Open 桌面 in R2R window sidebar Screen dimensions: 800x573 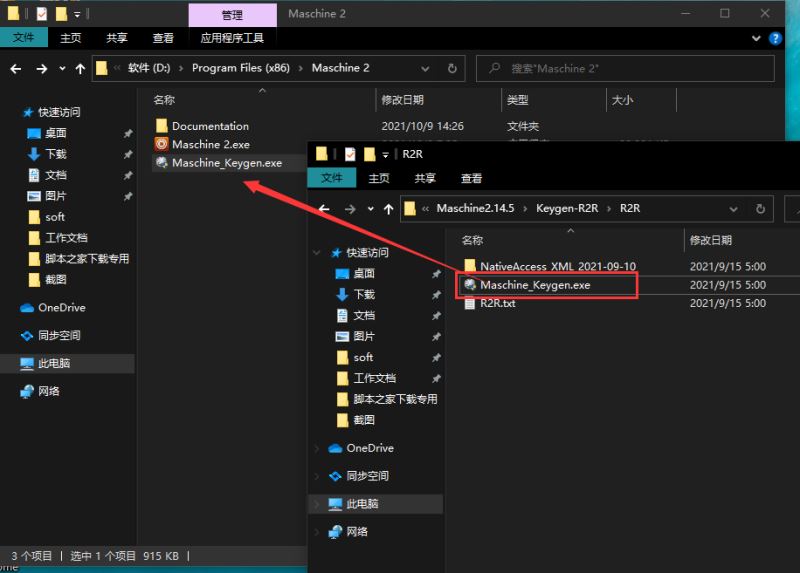click(x=364, y=273)
